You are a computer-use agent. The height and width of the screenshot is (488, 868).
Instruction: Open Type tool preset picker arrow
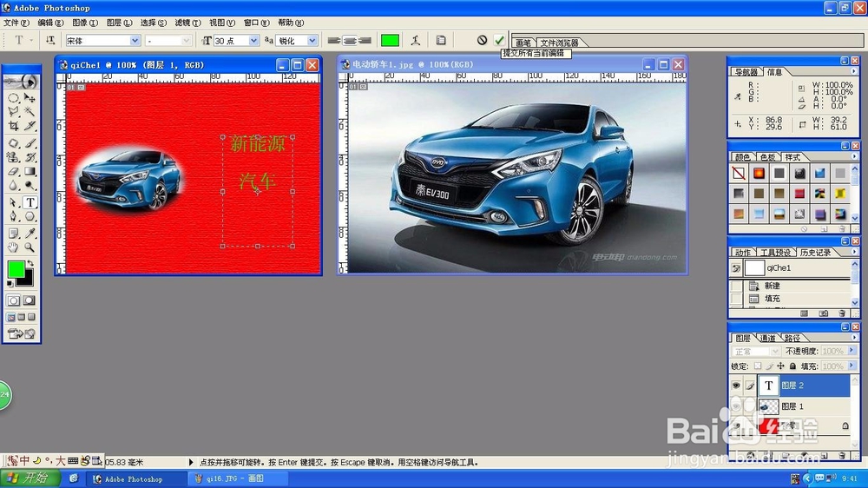[31, 41]
